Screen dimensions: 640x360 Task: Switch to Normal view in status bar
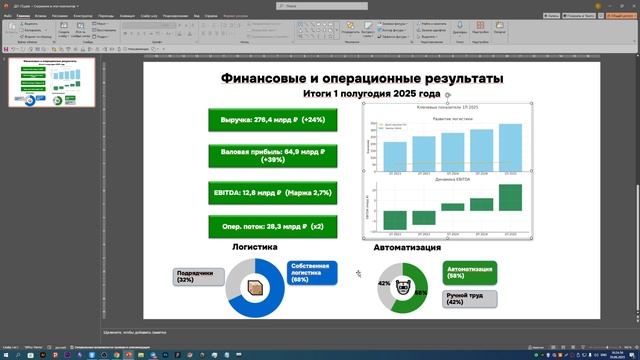click(x=552, y=347)
